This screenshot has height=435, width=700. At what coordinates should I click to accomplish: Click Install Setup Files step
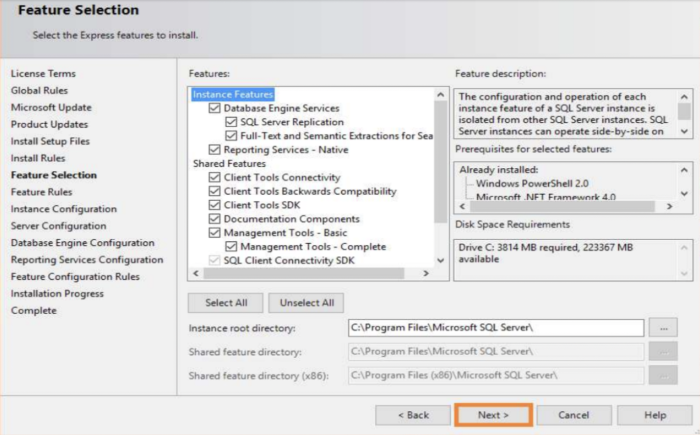point(50,141)
